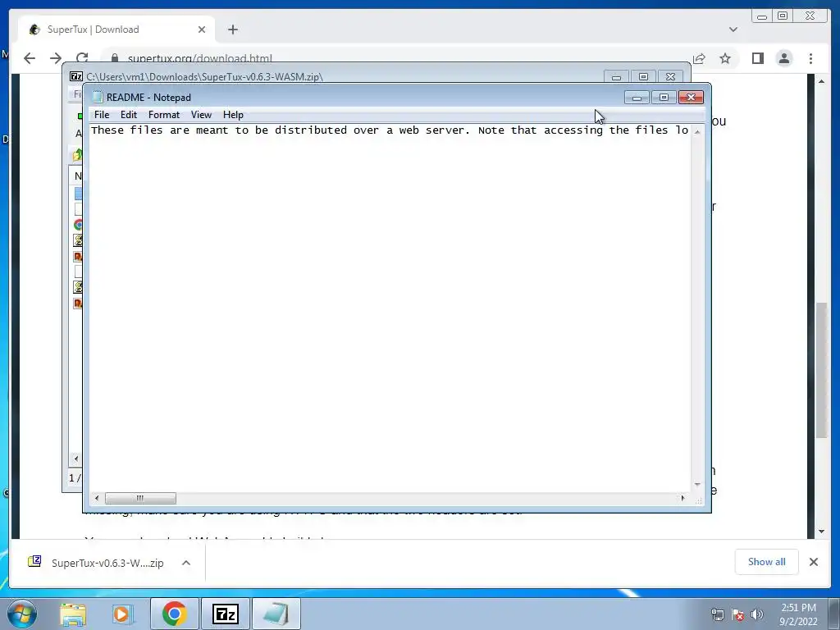The image size is (840, 630).
Task: Open the Notepad Help menu
Action: click(x=233, y=115)
